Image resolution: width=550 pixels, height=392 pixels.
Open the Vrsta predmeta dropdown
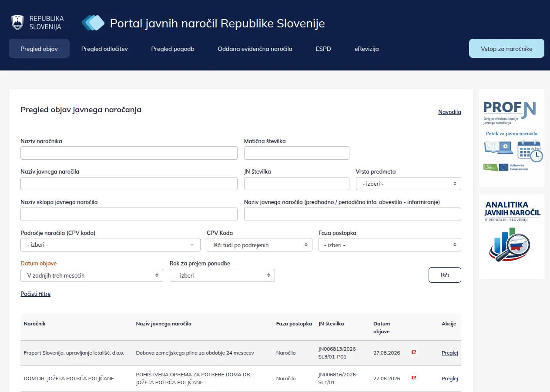[x=408, y=184]
